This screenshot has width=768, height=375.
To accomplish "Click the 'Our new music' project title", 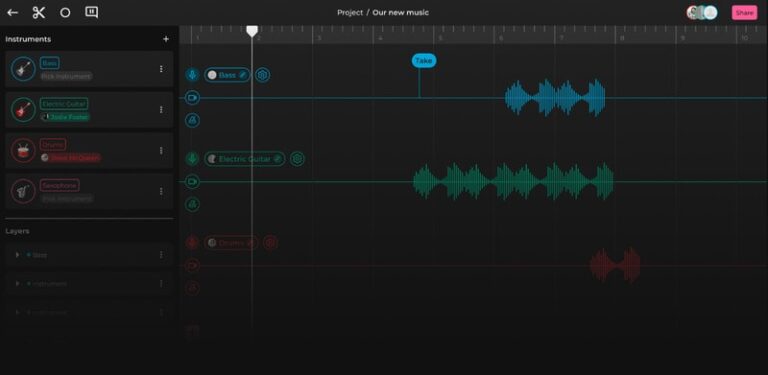I will click(400, 13).
